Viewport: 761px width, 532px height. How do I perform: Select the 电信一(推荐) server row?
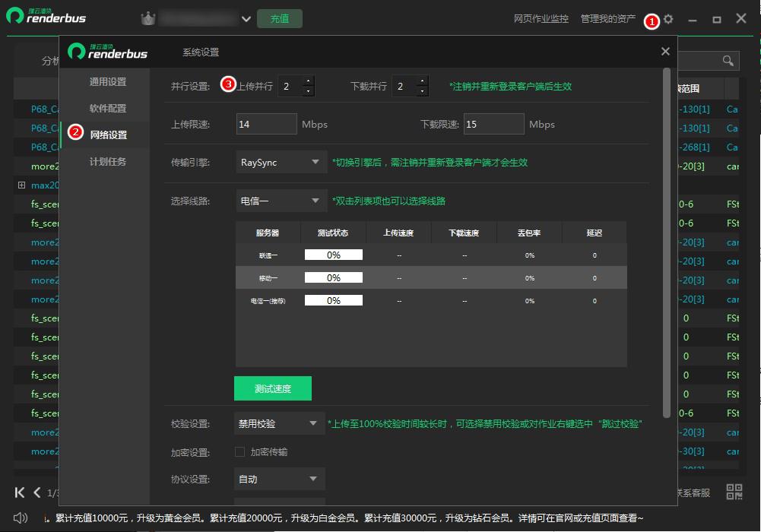(x=431, y=301)
